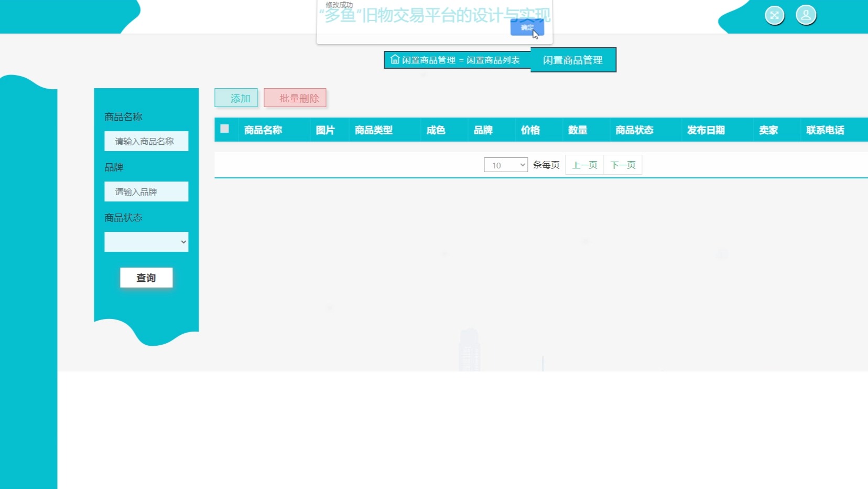
Task: Click the home icon in breadcrumb
Action: pos(395,59)
